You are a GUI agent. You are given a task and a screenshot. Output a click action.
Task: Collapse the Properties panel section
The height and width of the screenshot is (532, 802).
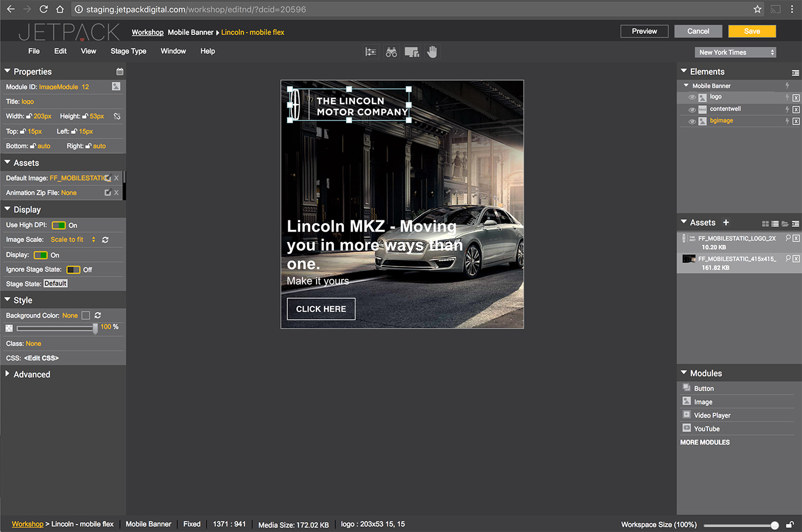coord(8,71)
